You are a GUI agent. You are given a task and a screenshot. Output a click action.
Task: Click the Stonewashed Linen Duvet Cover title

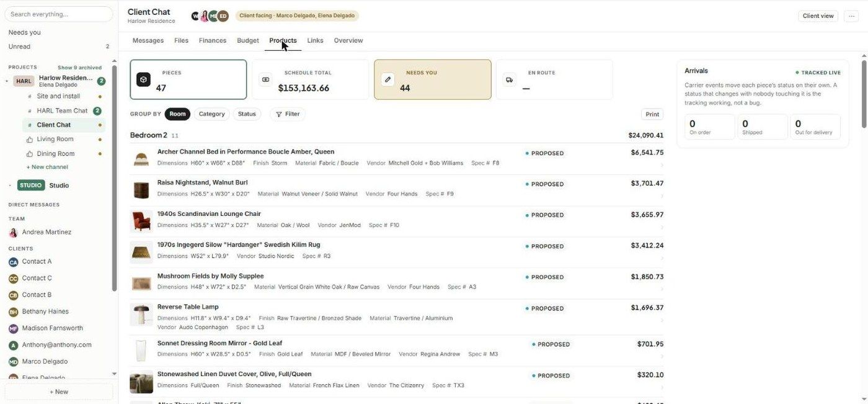click(234, 374)
